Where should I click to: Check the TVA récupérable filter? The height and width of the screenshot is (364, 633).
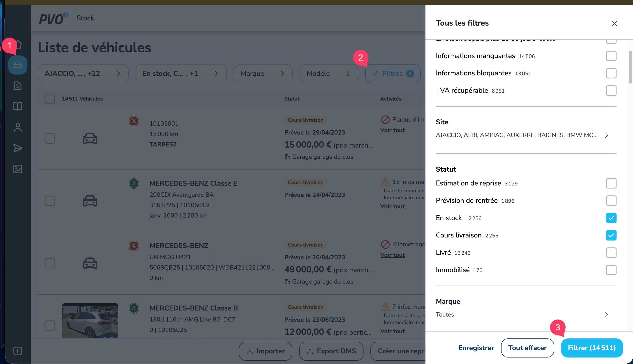611,91
